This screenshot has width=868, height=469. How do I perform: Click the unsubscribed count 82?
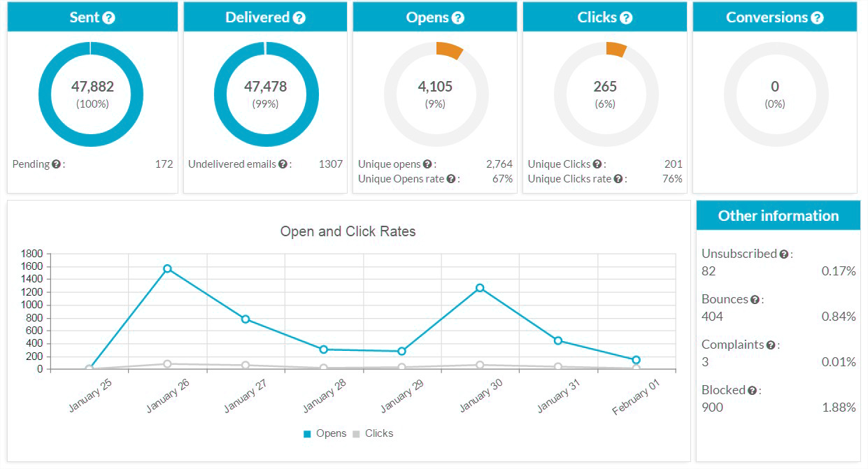[709, 271]
